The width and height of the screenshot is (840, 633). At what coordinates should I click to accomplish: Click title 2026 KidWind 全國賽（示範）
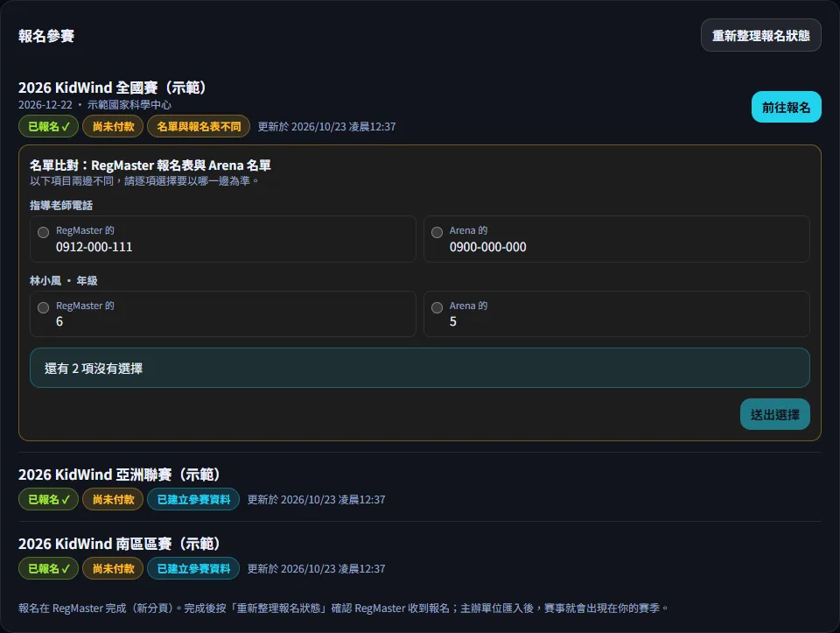tap(112, 88)
